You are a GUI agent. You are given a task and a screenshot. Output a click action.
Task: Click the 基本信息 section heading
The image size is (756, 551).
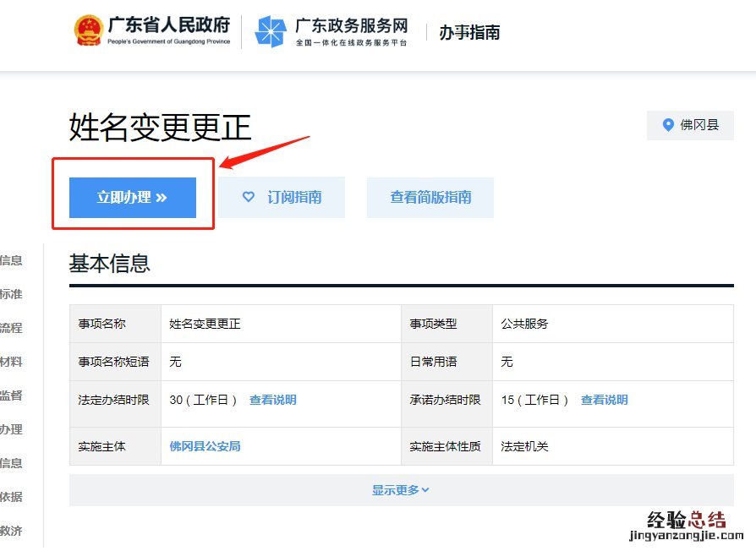(x=109, y=264)
